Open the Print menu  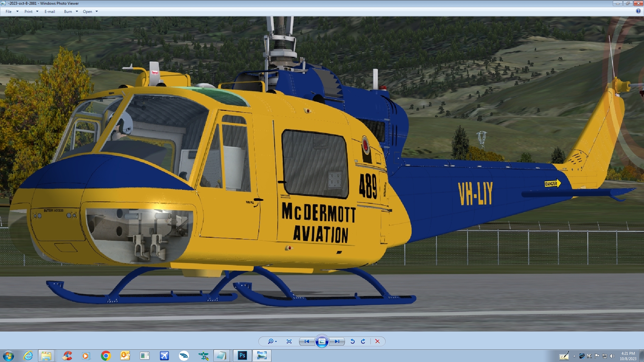click(28, 12)
